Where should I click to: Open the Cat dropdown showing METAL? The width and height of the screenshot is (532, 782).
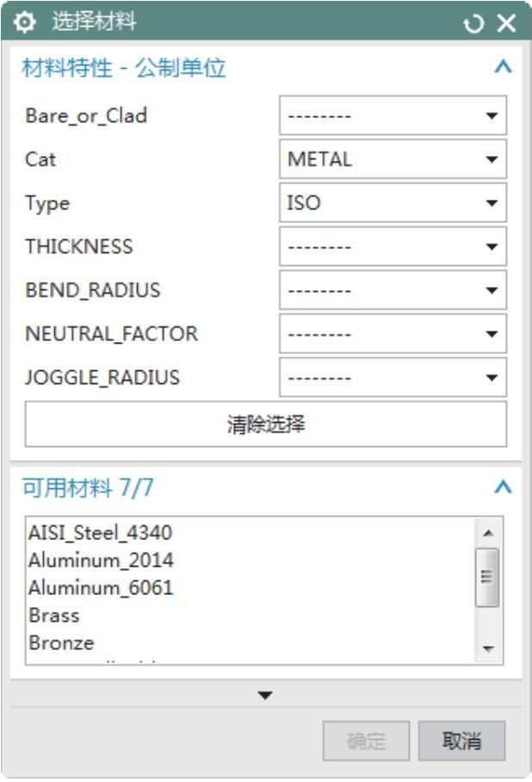tap(393, 159)
